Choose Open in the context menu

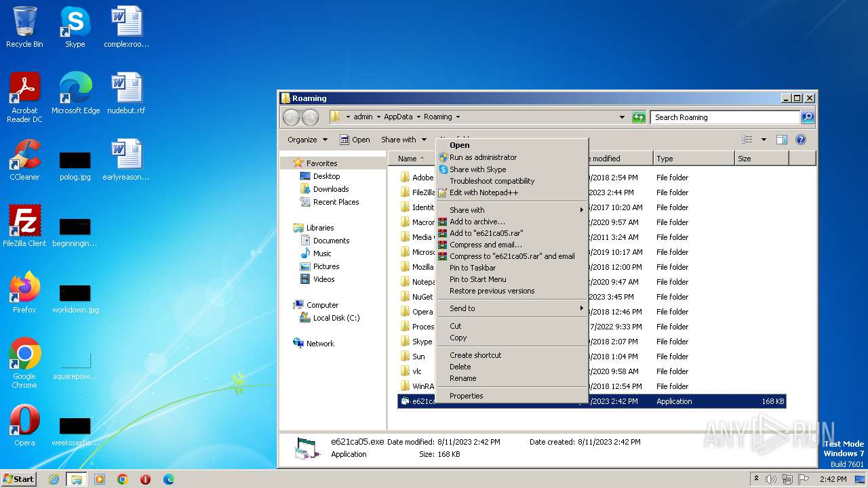point(511,145)
